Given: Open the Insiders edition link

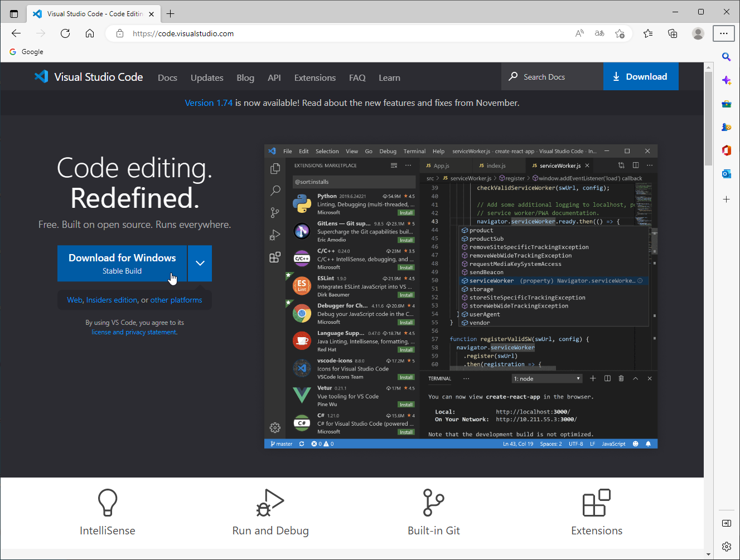Looking at the screenshot, I should click(x=112, y=300).
